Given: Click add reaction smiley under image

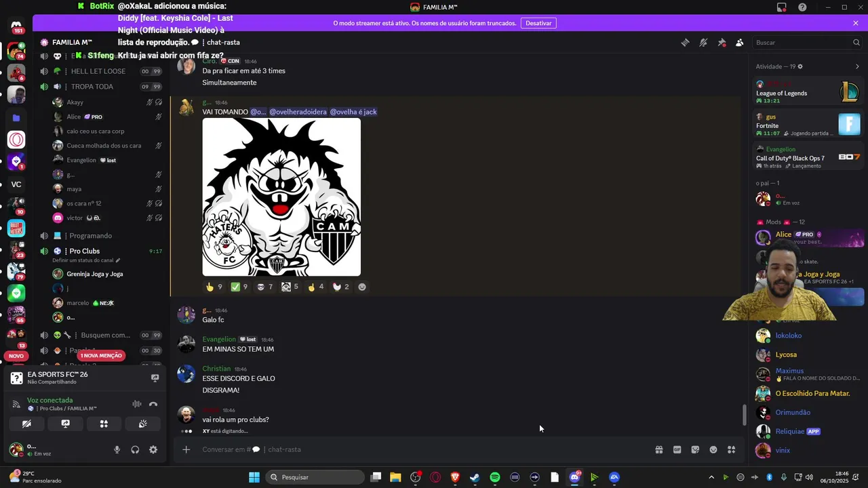Looking at the screenshot, I should (x=362, y=287).
